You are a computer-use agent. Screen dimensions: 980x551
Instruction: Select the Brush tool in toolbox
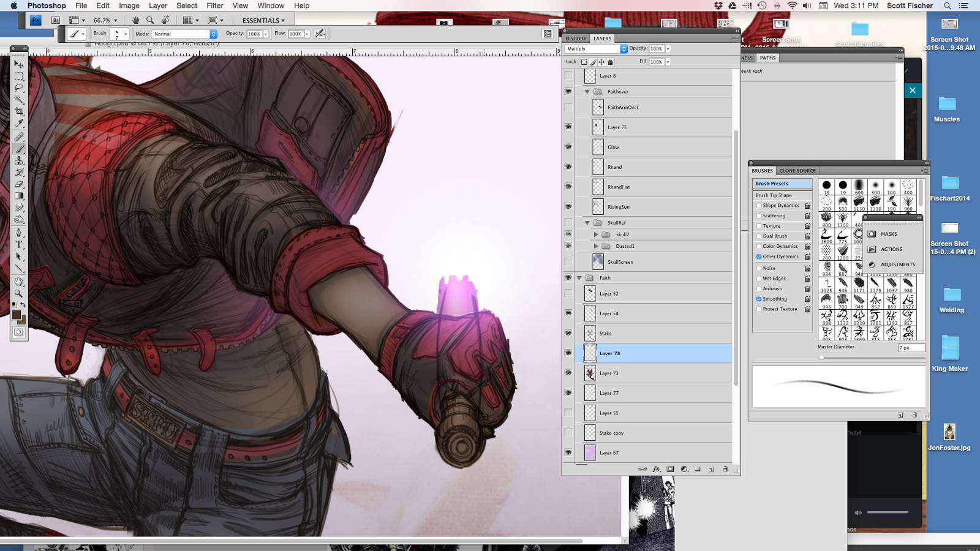pyautogui.click(x=19, y=149)
